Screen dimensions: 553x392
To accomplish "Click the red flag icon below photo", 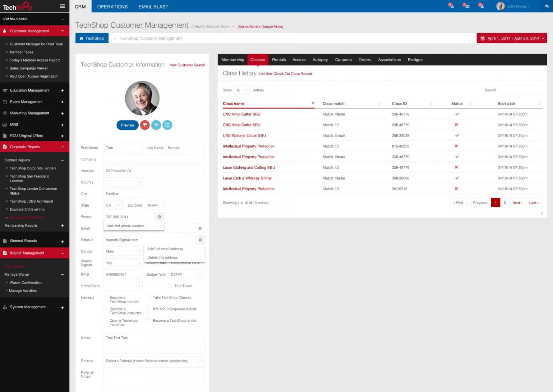I will pyautogui.click(x=145, y=125).
